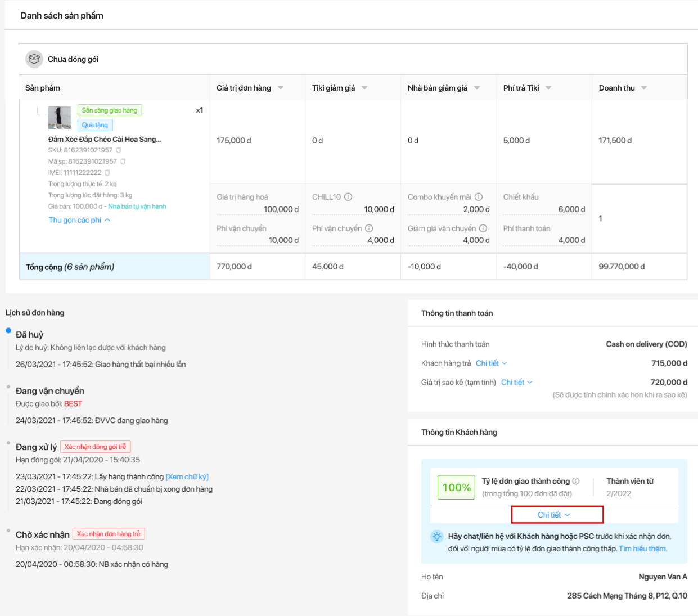This screenshot has width=698, height=616.
Task: Click the address 285 Cách Mạng Tháng 8
Action: coord(627,596)
